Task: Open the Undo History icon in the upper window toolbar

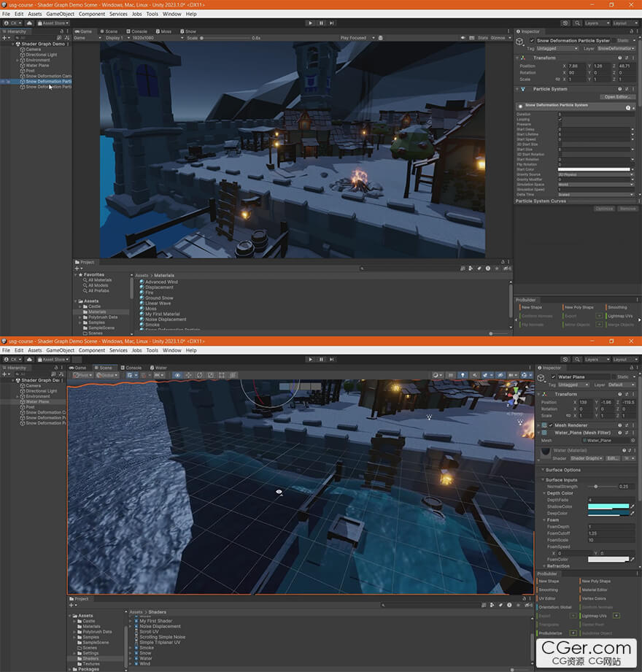Action: pyautogui.click(x=565, y=23)
